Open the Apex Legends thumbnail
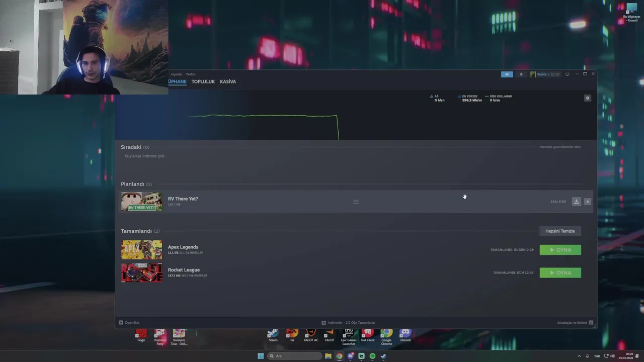 142,250
